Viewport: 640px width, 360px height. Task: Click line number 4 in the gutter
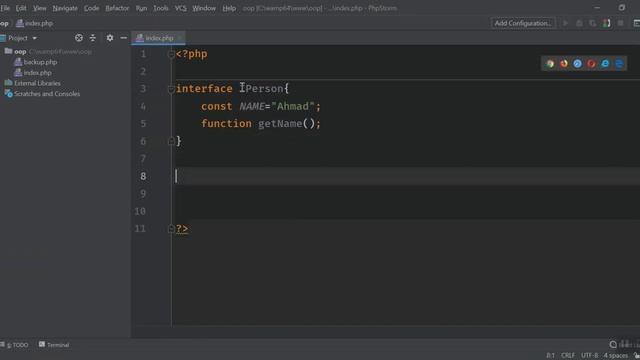click(143, 107)
